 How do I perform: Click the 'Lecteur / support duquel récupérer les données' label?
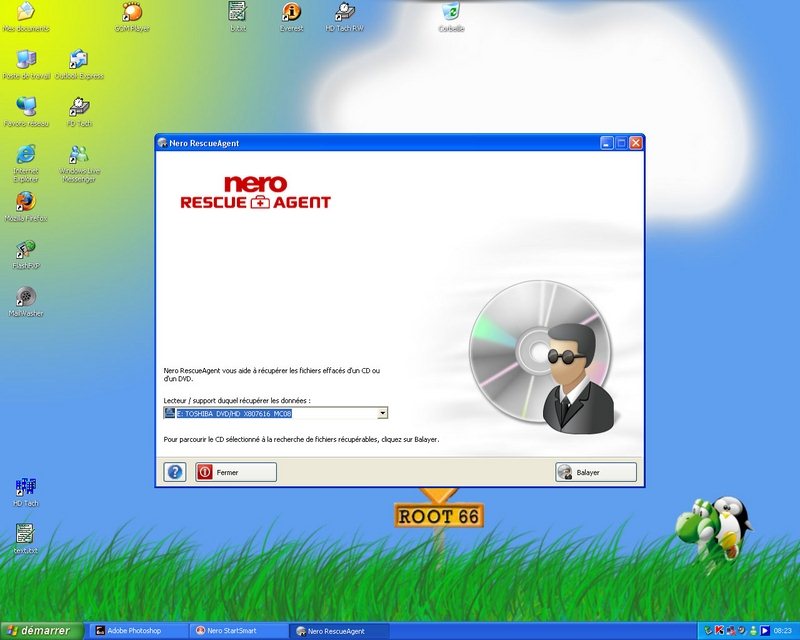(x=237, y=401)
